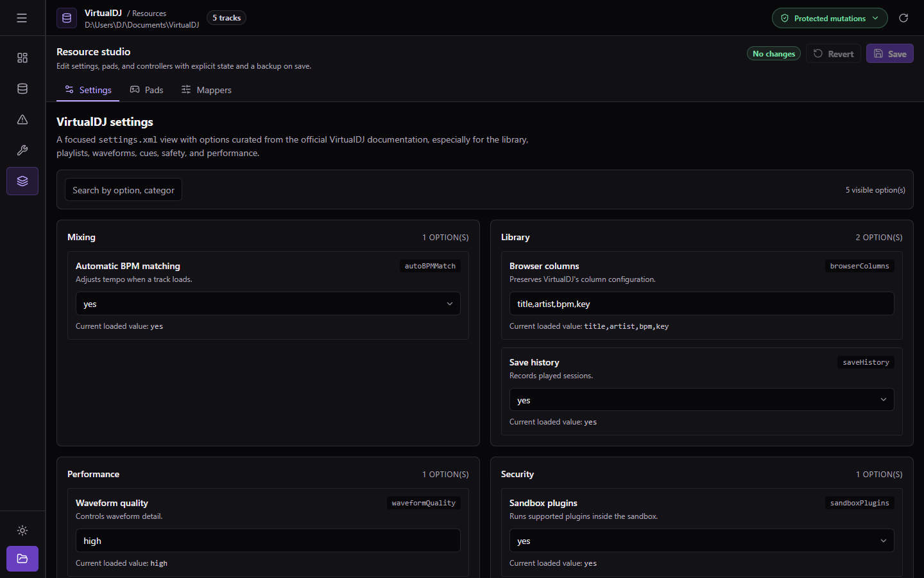Click the purple open-folder icon button
Image resolution: width=924 pixels, height=578 pixels.
(22, 559)
